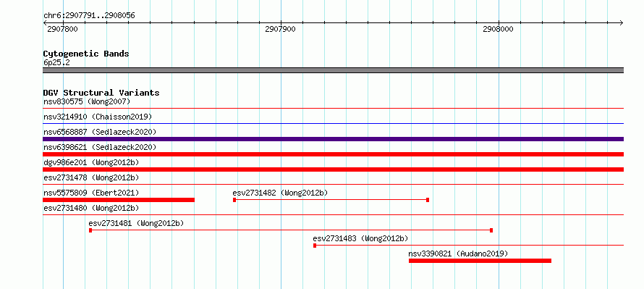Image resolution: width=644 pixels, height=289 pixels.
Task: Click the dgv986e201 (Wong2012b) label
Action: coord(91,162)
